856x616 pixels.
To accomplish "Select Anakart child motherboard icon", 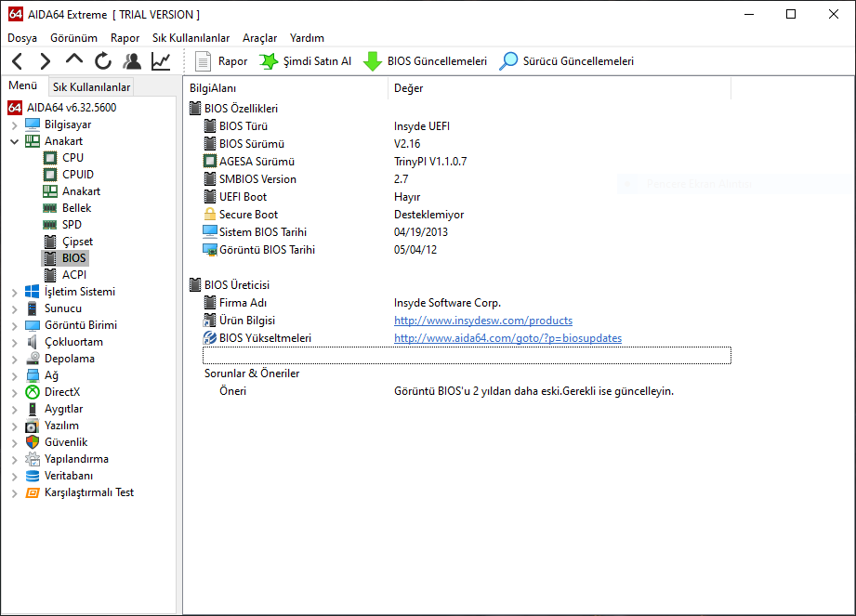I will (x=49, y=191).
